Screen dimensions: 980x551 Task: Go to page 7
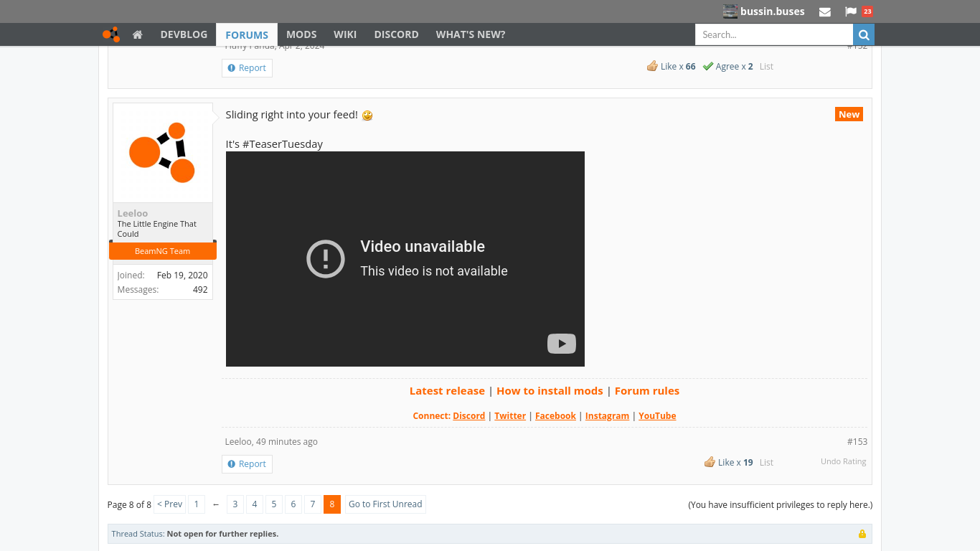point(313,504)
